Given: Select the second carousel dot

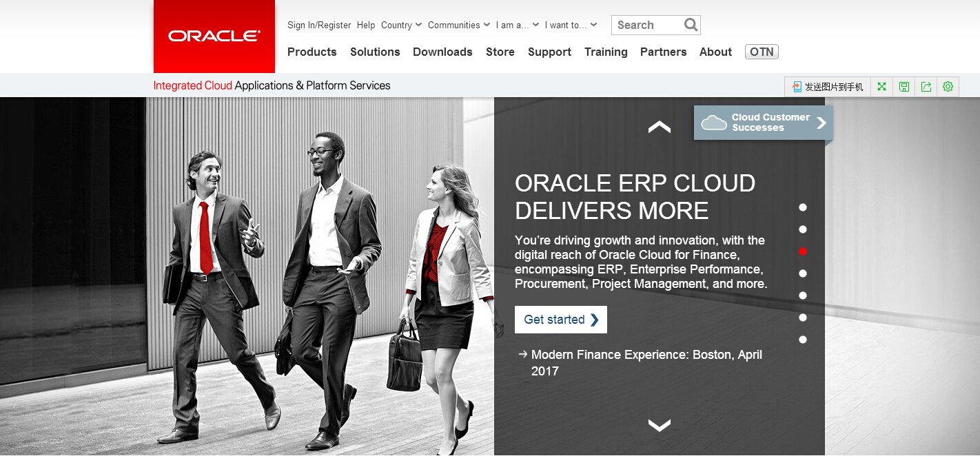Looking at the screenshot, I should click(803, 229).
